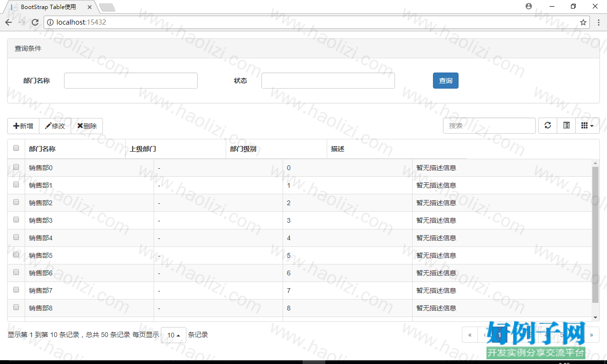Click the 销售部5 name cell
This screenshot has width=607, height=364.
click(x=89, y=255)
